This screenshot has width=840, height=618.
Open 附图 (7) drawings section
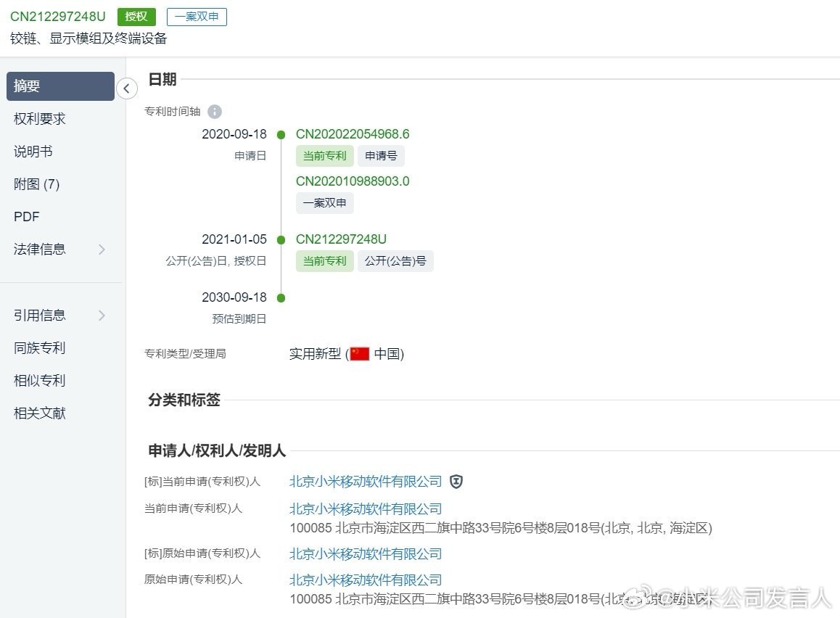[36, 184]
